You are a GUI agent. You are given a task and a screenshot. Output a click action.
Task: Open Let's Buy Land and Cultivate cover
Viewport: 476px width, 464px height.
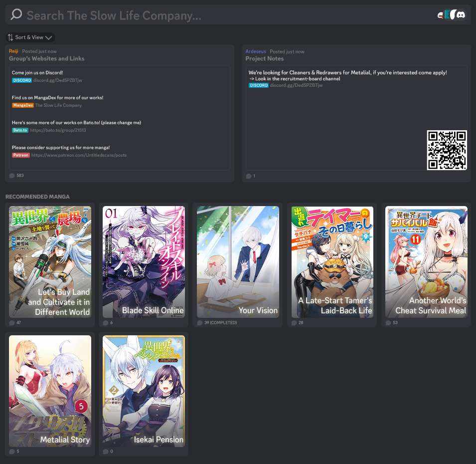[50, 262]
